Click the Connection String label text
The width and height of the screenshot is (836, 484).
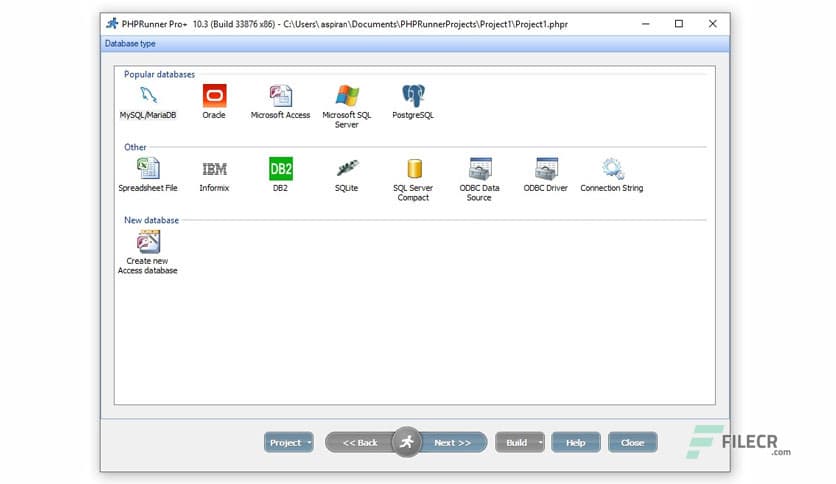(x=612, y=188)
